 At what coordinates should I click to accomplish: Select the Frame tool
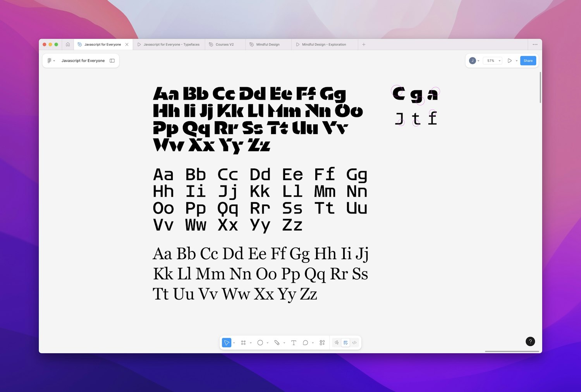point(244,342)
